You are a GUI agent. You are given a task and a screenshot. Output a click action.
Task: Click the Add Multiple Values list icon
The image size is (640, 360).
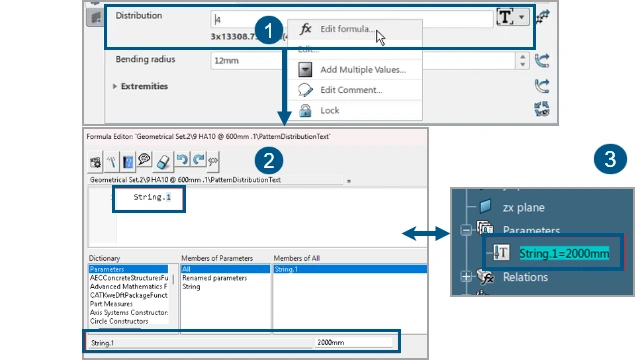pyautogui.click(x=305, y=69)
